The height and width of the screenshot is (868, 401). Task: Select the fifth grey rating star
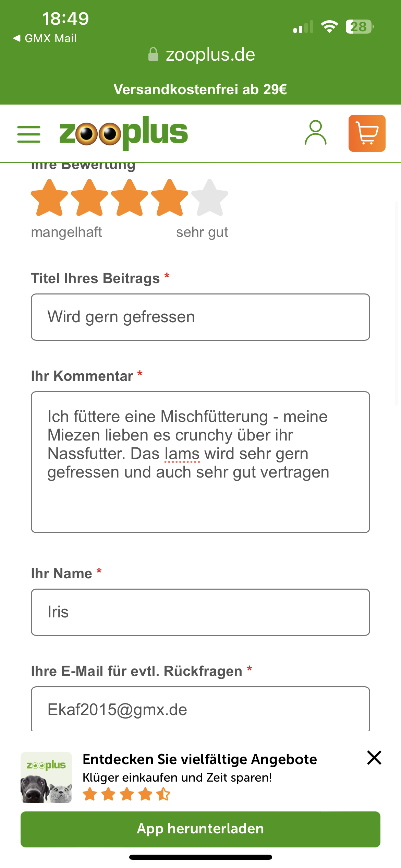(x=210, y=198)
